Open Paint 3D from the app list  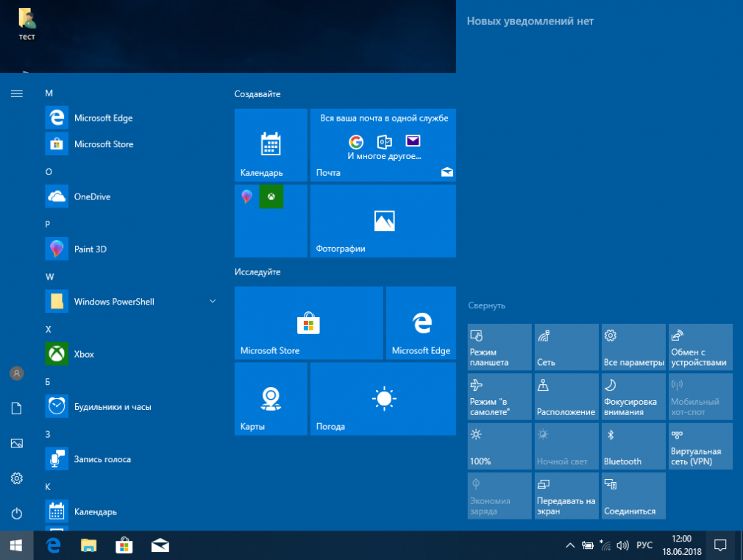pos(130,249)
